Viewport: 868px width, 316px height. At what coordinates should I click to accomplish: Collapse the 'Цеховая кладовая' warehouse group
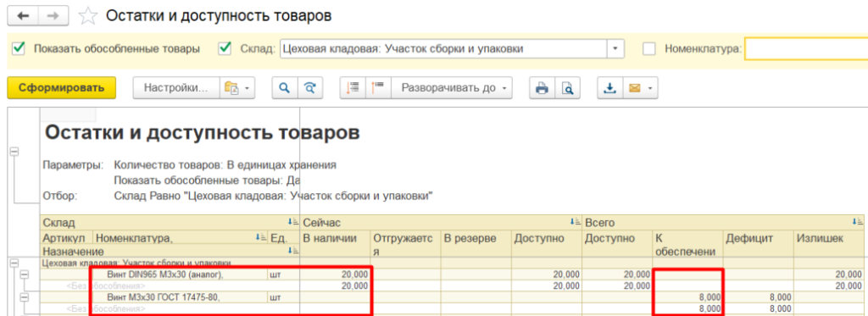pyautogui.click(x=14, y=263)
